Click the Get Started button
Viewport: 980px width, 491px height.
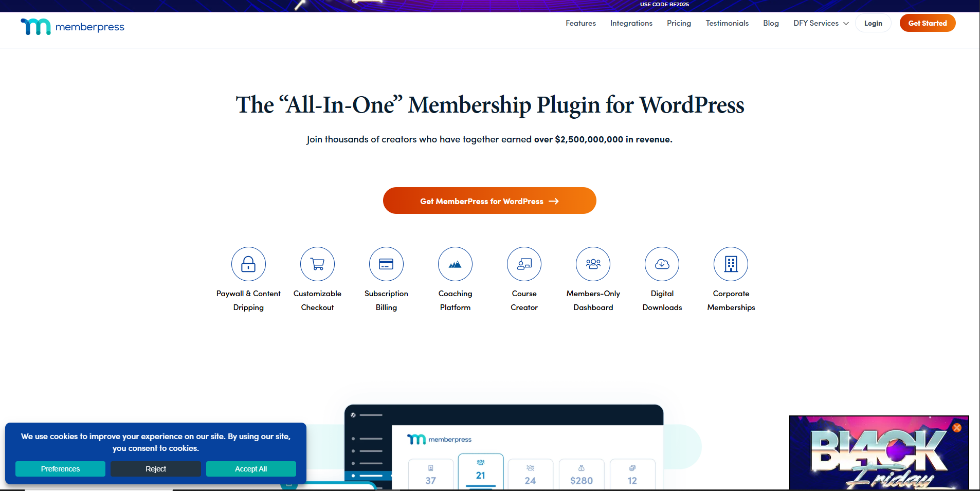[x=927, y=23]
